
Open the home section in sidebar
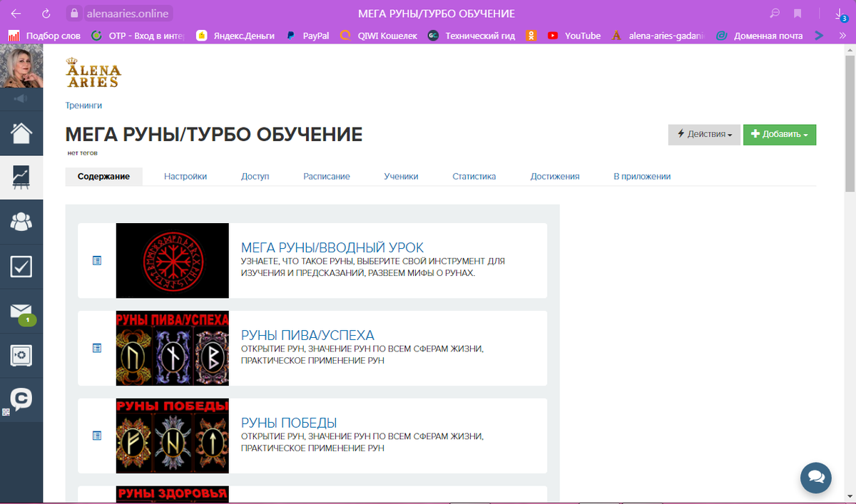coord(21,133)
